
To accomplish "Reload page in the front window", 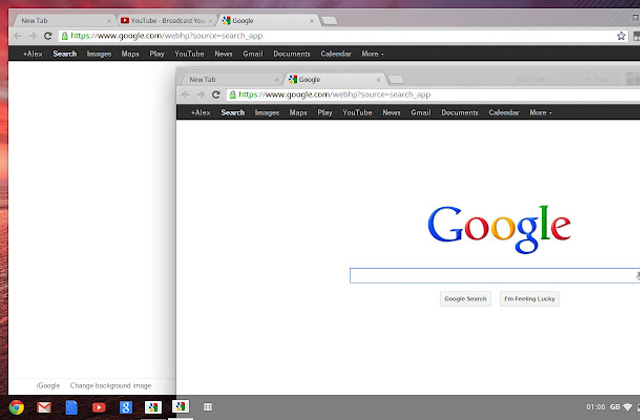I will pos(216,95).
